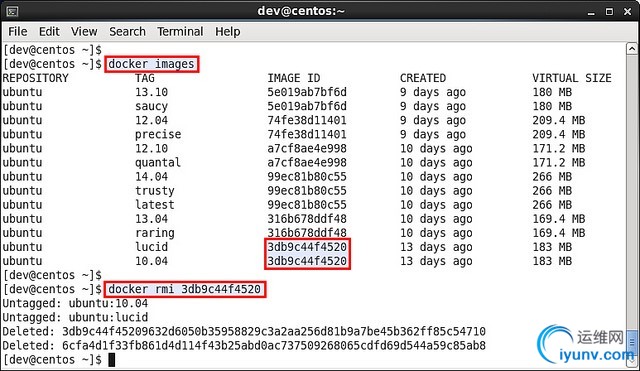Click the 'Untagged: ubuntu:lucid' line
Image resolution: width=640 pixels, height=371 pixels.
click(75, 317)
